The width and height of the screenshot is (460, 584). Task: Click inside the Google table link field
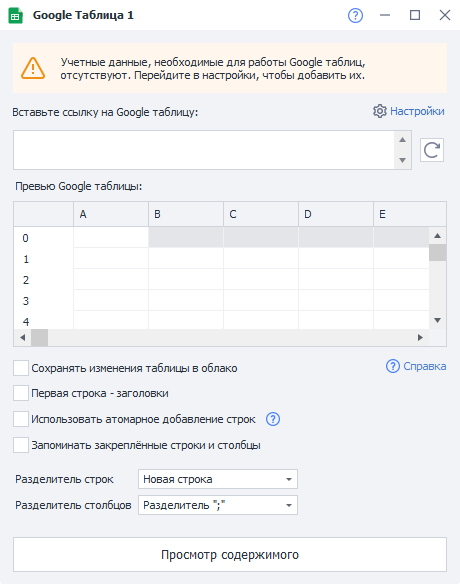(x=204, y=150)
